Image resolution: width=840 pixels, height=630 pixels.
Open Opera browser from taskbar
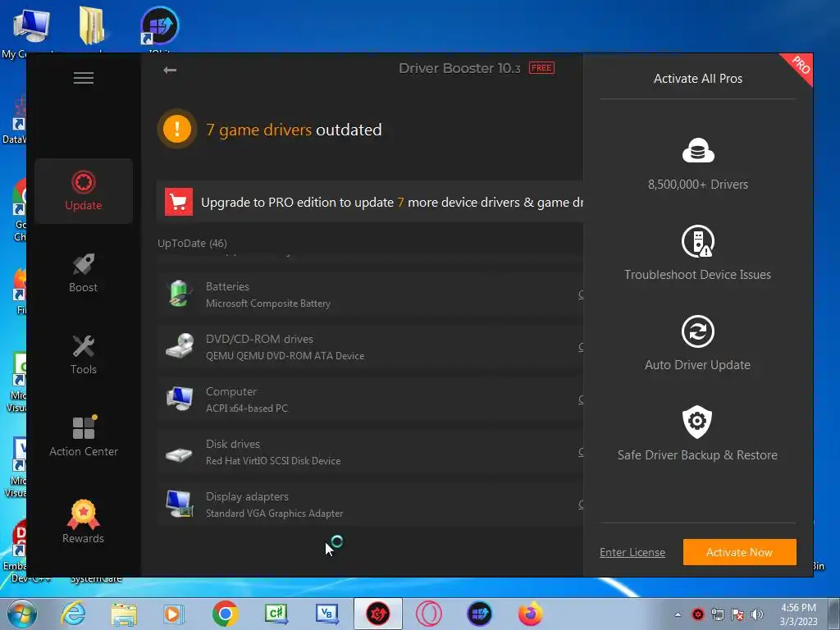(428, 614)
